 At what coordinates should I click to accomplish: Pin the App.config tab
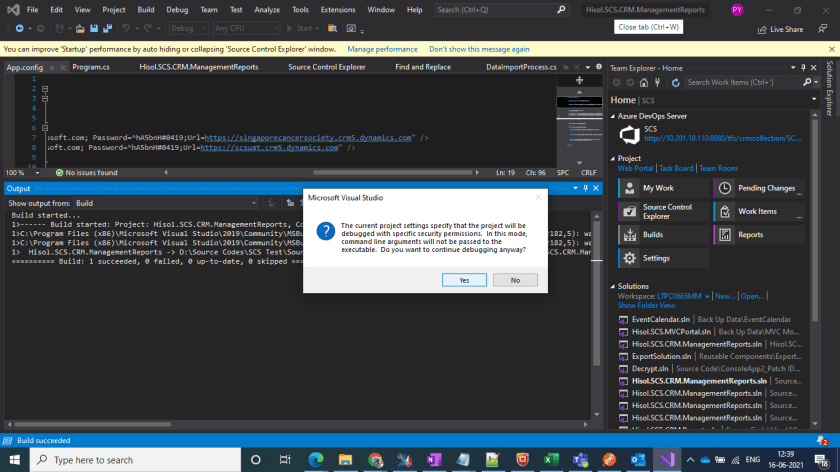(x=51, y=67)
